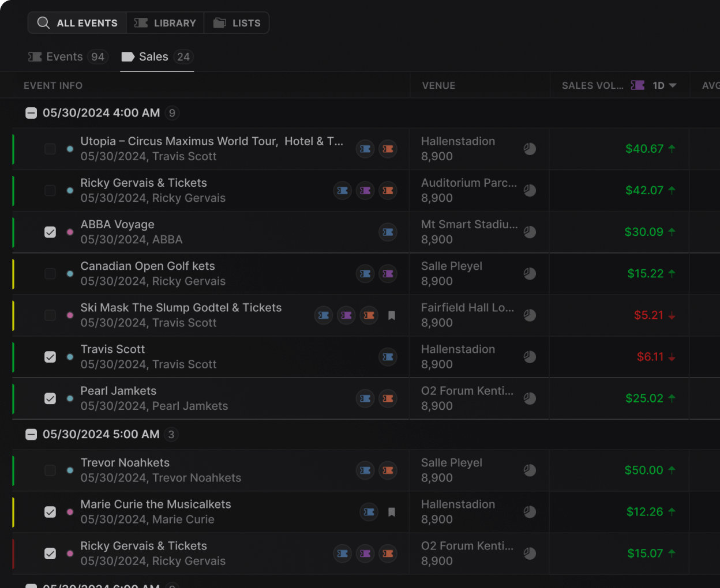This screenshot has height=588, width=720.
Task: Click blue ticket icon on Utopia row
Action: point(365,149)
